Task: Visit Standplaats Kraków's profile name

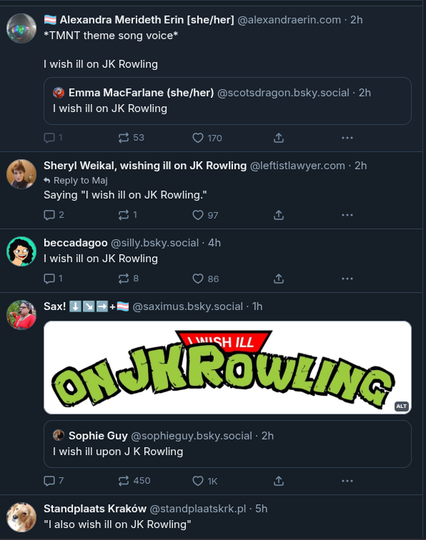Action: (x=95, y=508)
